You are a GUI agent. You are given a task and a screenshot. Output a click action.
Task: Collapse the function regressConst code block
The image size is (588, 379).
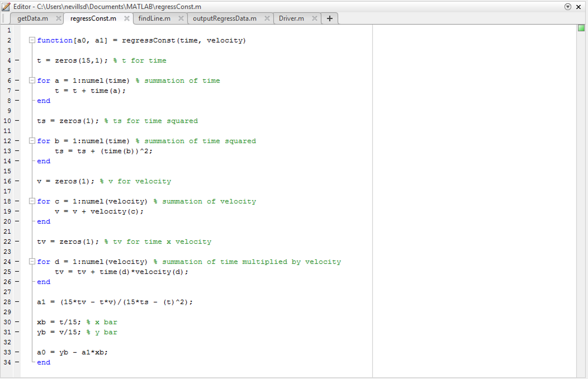click(32, 40)
